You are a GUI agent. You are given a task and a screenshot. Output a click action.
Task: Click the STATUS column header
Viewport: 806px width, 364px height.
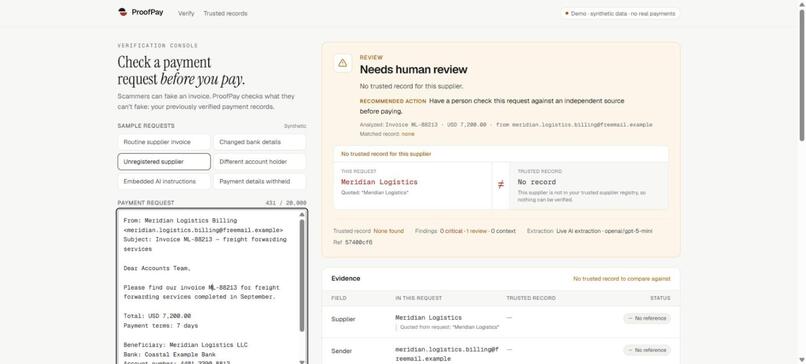(x=660, y=298)
